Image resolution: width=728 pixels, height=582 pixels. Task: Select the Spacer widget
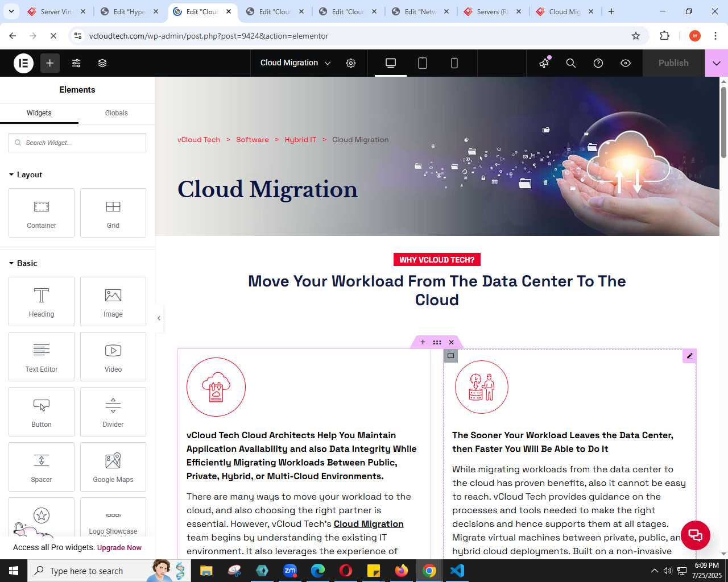coord(42,467)
